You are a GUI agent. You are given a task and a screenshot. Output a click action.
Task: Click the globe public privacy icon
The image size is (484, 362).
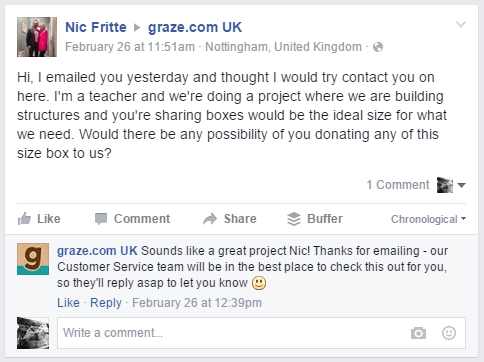tap(378, 47)
